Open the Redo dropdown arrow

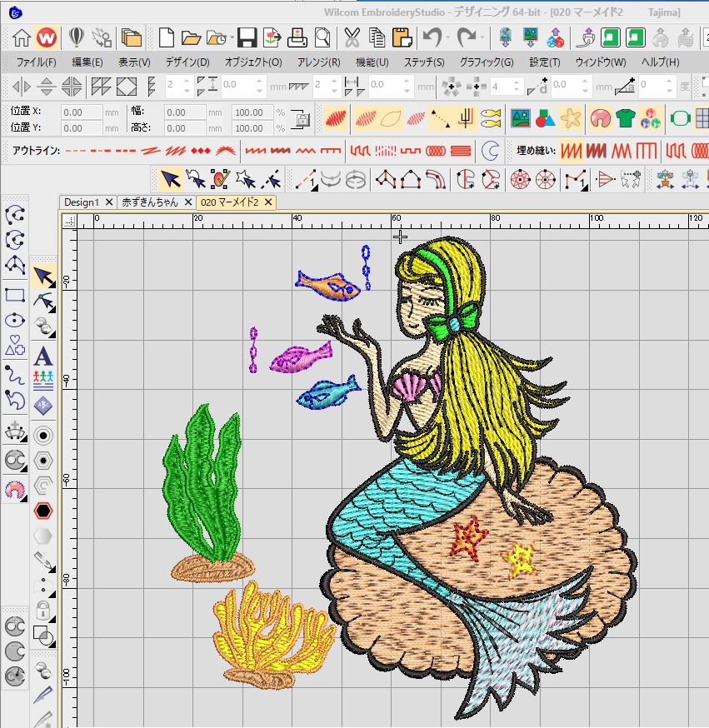point(482,37)
